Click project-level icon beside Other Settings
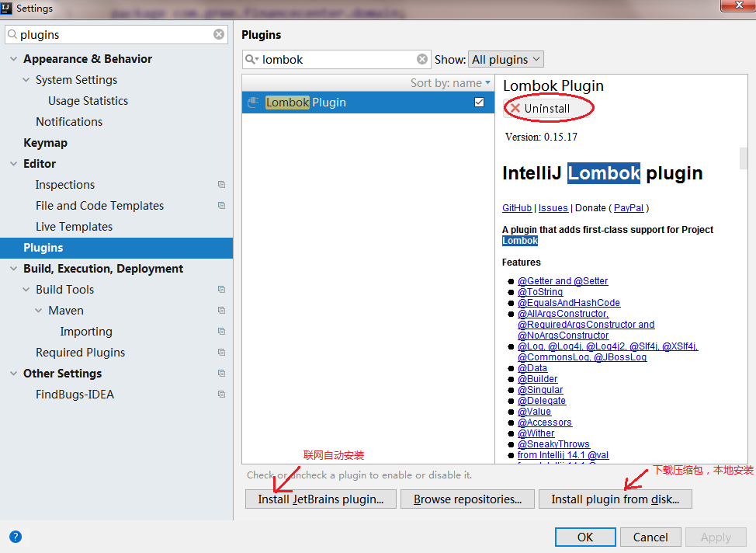 (x=221, y=374)
